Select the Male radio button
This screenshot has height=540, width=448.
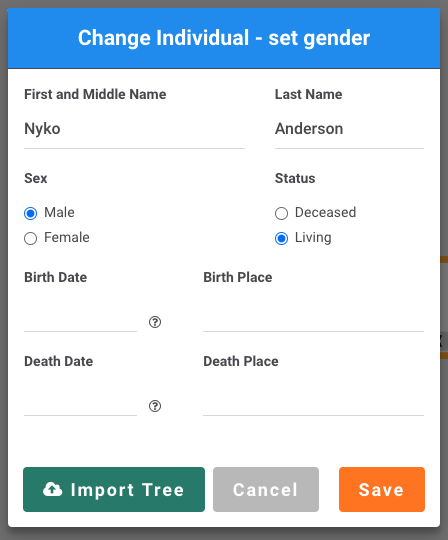pos(31,213)
